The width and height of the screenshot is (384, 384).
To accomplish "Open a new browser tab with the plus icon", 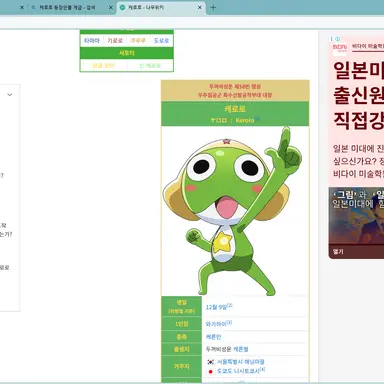I will pos(213,7).
